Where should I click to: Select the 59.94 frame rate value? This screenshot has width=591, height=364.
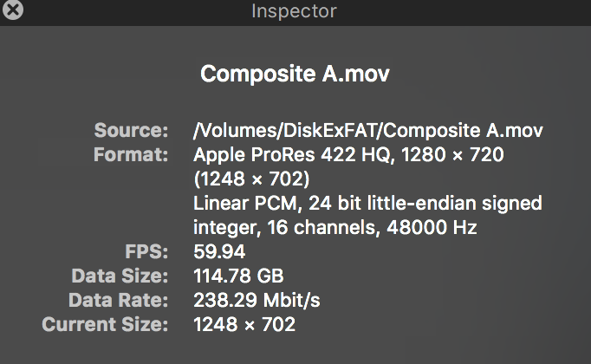219,252
